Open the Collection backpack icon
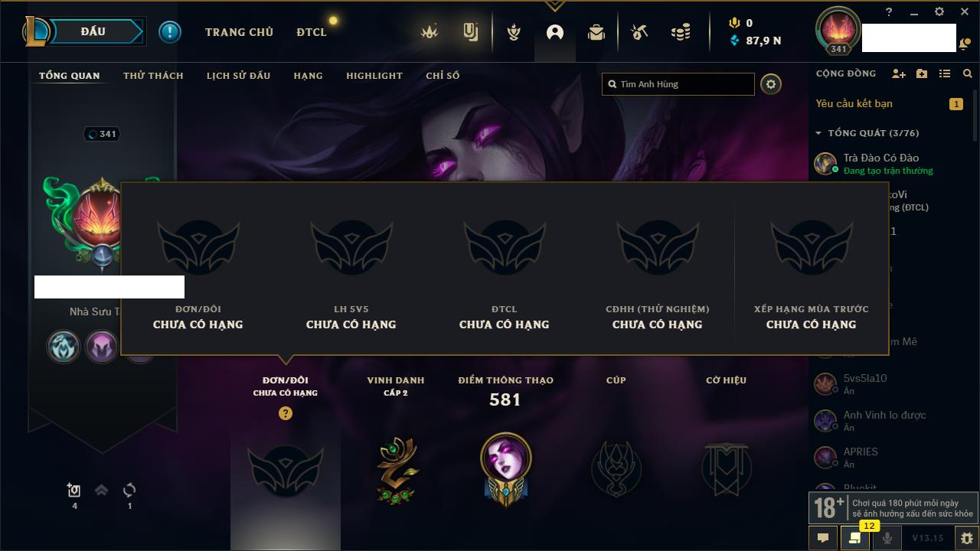 pyautogui.click(x=596, y=32)
